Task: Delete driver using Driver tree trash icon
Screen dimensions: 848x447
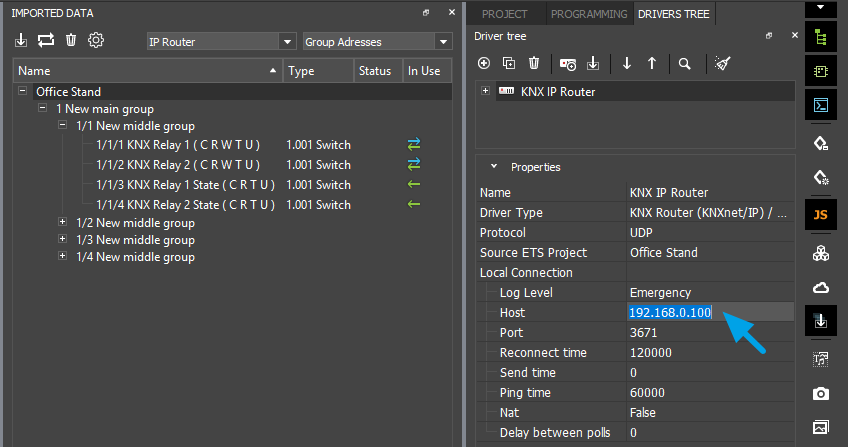Action: 534,63
